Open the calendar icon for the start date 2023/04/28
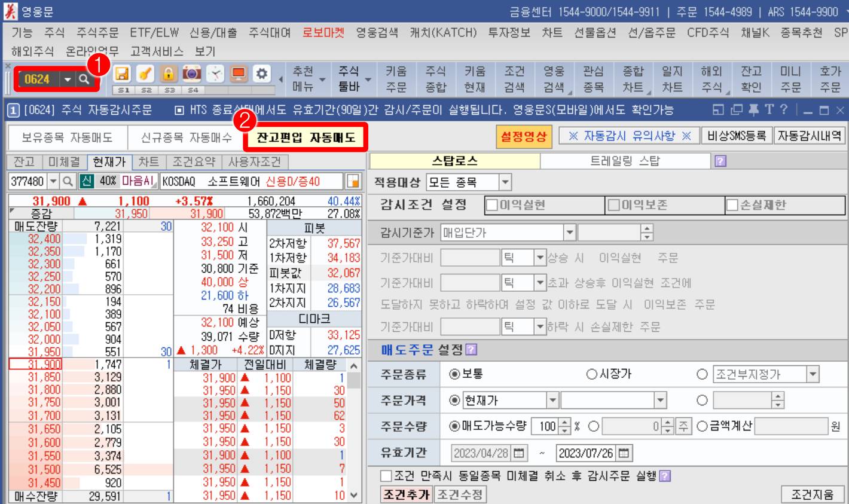The image size is (849, 504). 518,453
